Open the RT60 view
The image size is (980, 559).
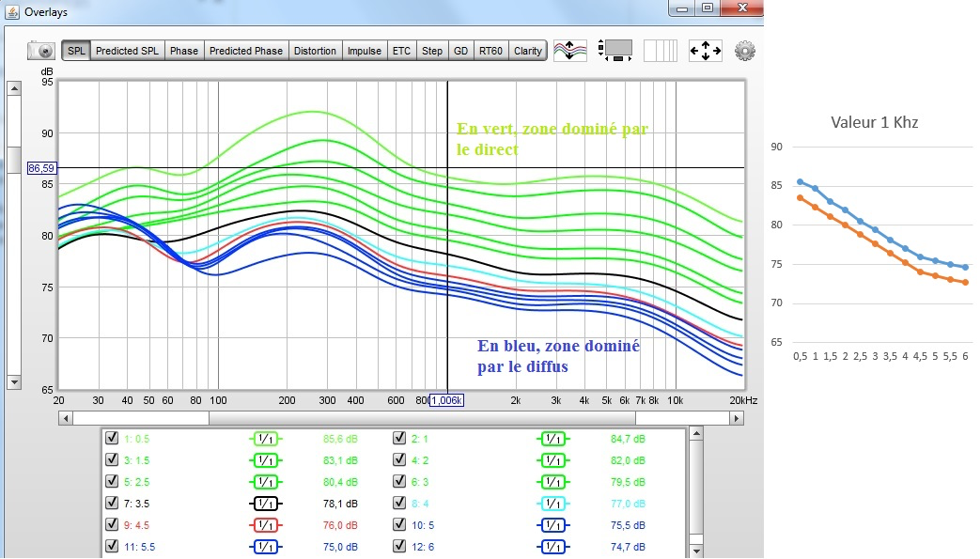490,51
